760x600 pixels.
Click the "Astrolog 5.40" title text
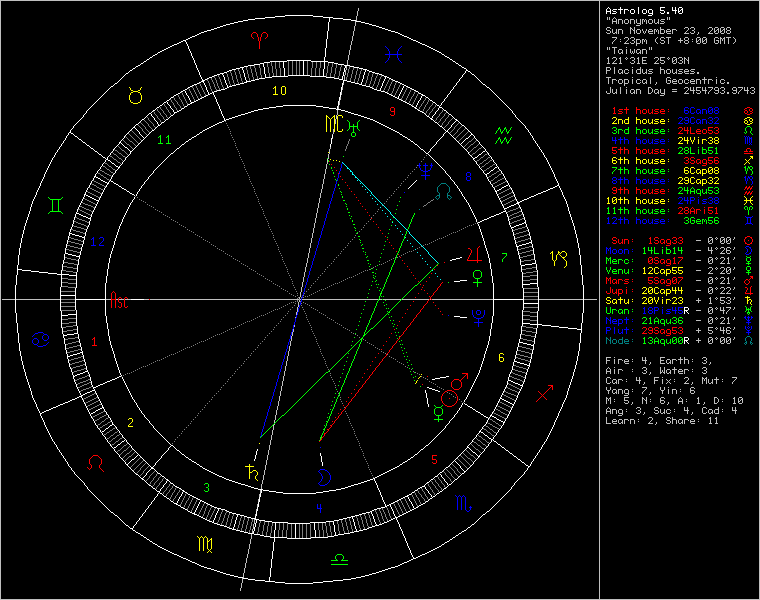tap(640, 11)
